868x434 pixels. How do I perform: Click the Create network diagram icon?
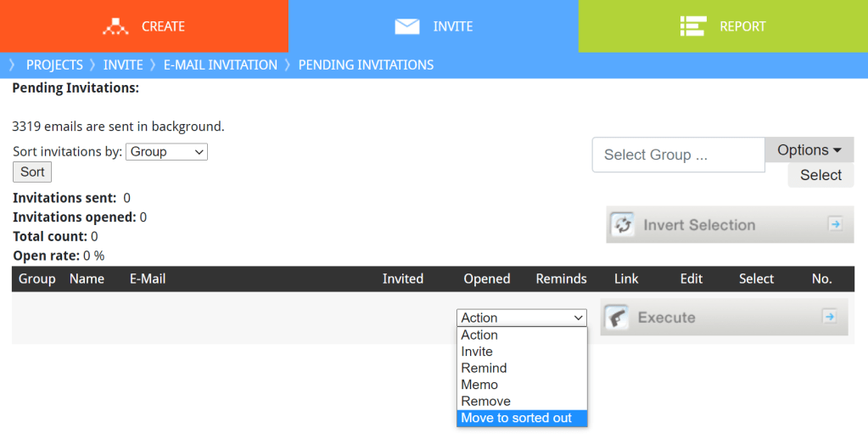[x=115, y=26]
